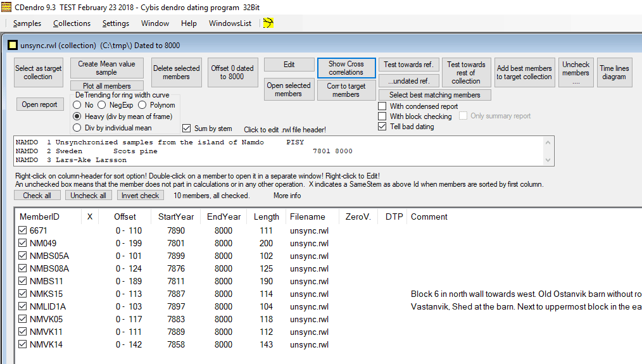This screenshot has height=364, width=642.
Task: Uncheck member NMBS05A checkbox
Action: pos(23,256)
